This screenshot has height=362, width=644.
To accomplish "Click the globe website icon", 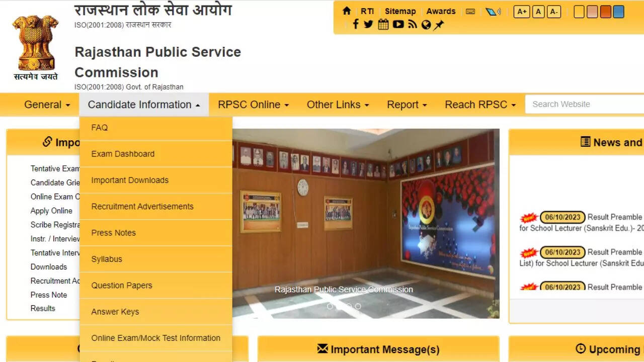I will 426,24.
